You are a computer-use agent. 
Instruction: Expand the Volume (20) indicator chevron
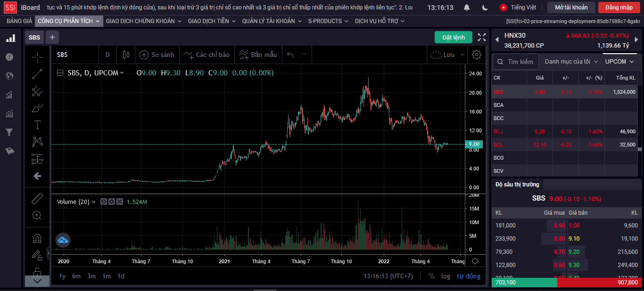(93, 202)
